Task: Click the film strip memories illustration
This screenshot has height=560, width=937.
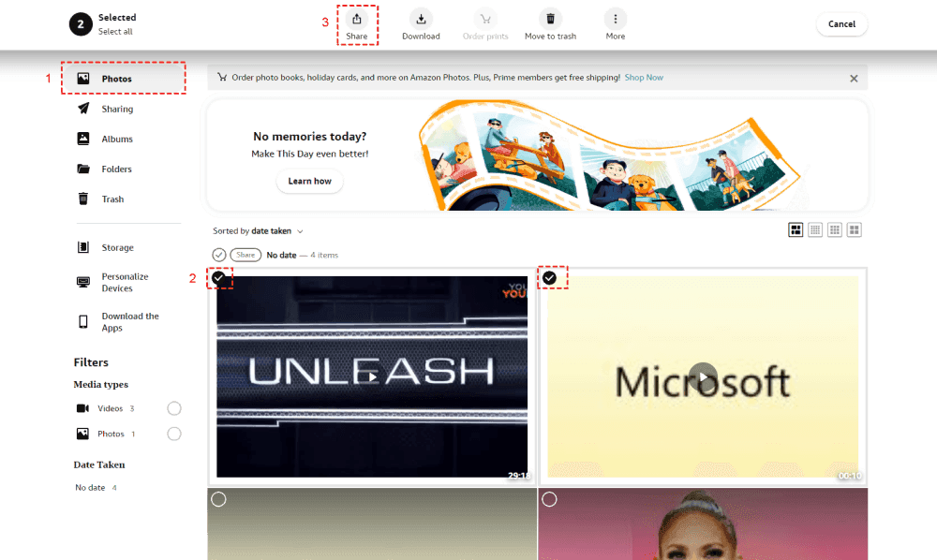Action: pos(610,155)
